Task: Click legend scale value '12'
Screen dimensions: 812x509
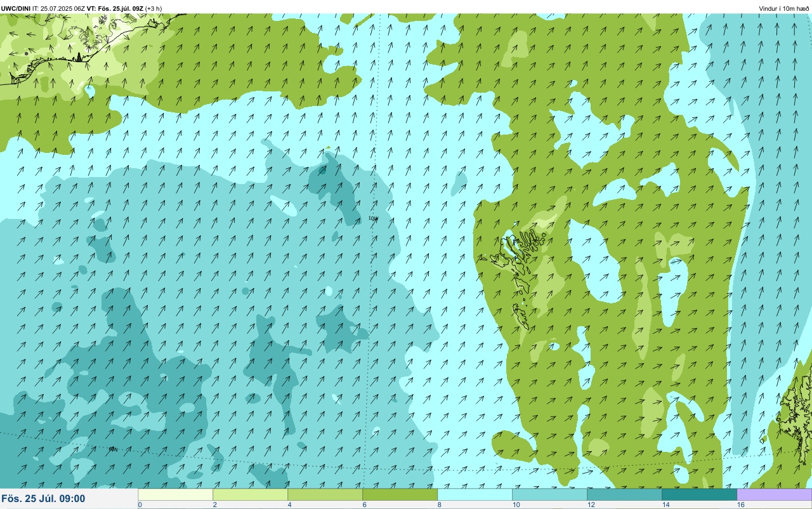Action: 591,505
